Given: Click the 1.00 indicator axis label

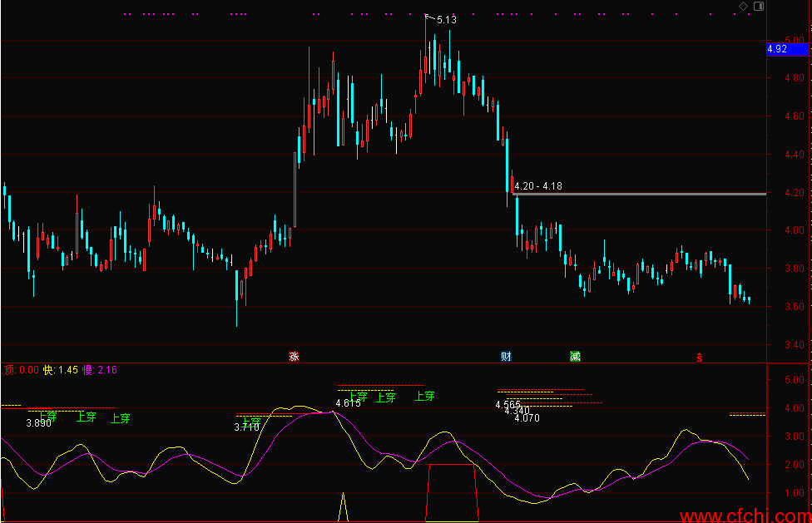Looking at the screenshot, I should (x=795, y=493).
